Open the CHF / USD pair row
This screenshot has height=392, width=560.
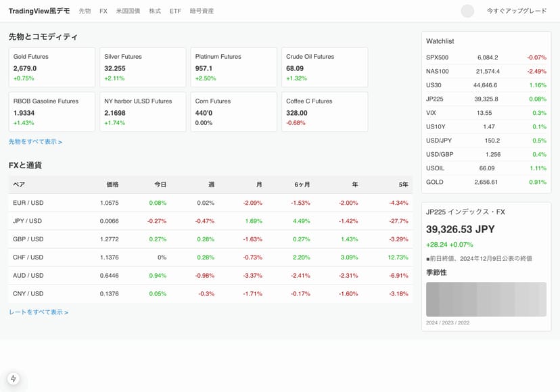[210, 258]
